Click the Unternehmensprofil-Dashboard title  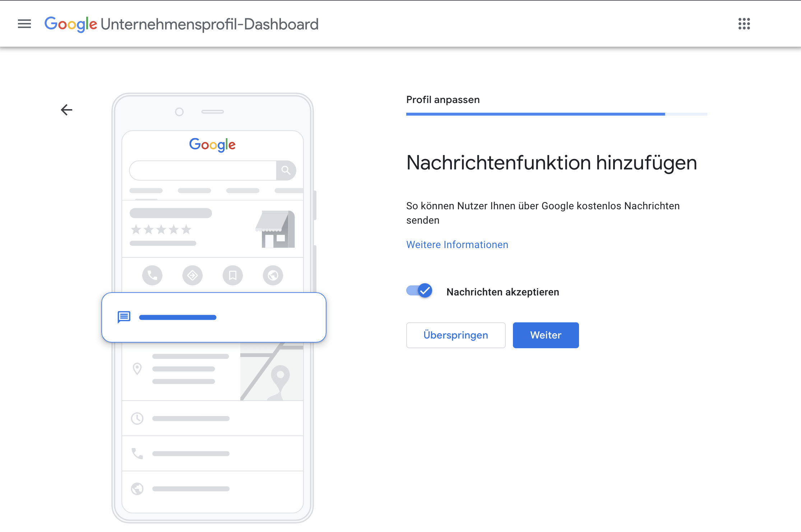[210, 24]
